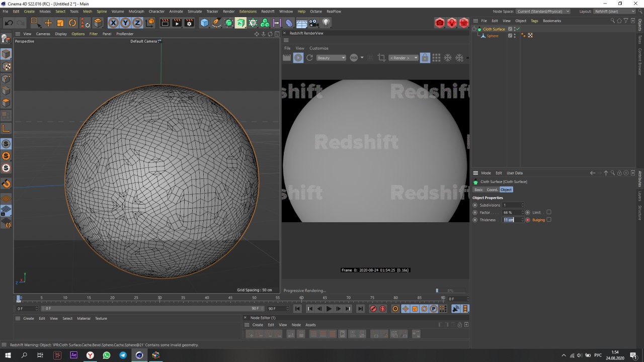Toggle the Y axis lock
The width and height of the screenshot is (644, 362).
[125, 23]
